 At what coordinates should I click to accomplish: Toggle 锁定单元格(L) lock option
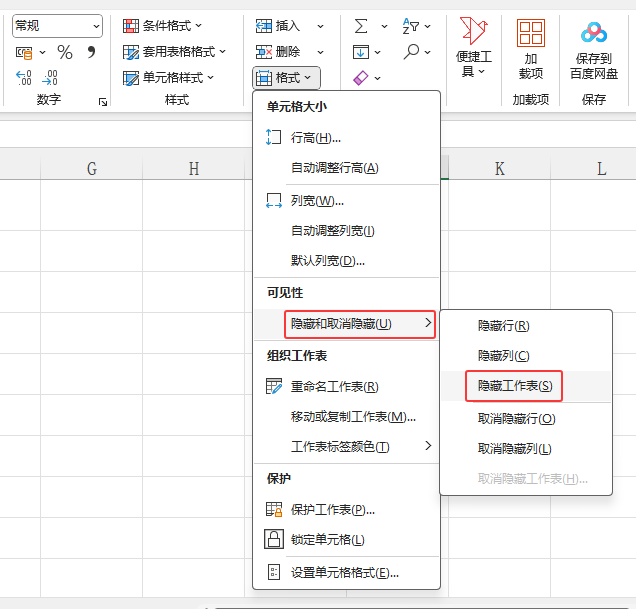[x=346, y=540]
